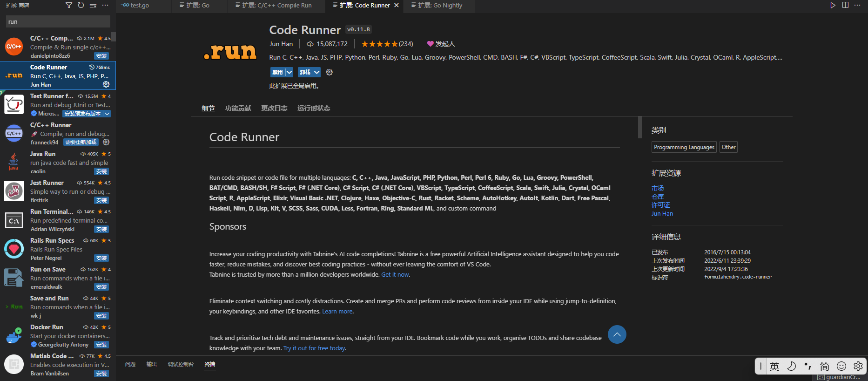Install pre-release version of Test Runner

(82, 114)
